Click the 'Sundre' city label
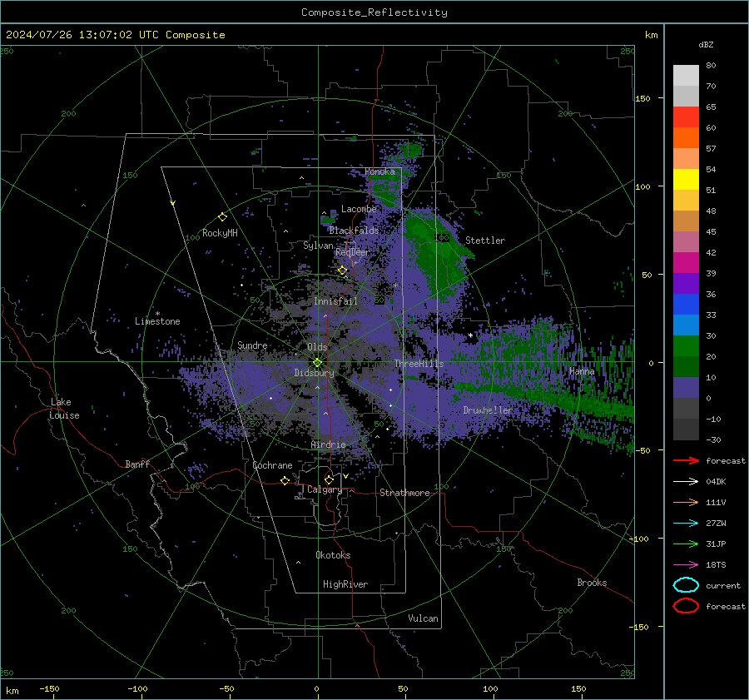Viewport: 749px width, 700px height. [252, 345]
